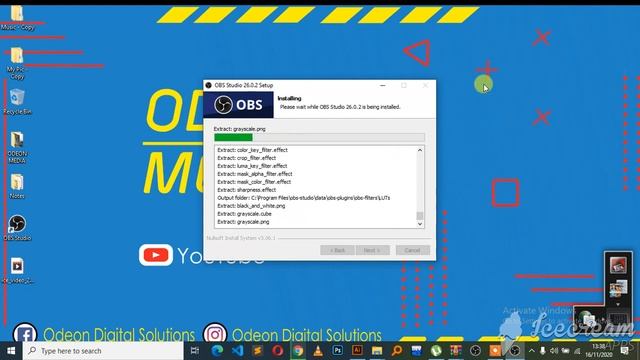Open the network tray icon

coord(577,351)
